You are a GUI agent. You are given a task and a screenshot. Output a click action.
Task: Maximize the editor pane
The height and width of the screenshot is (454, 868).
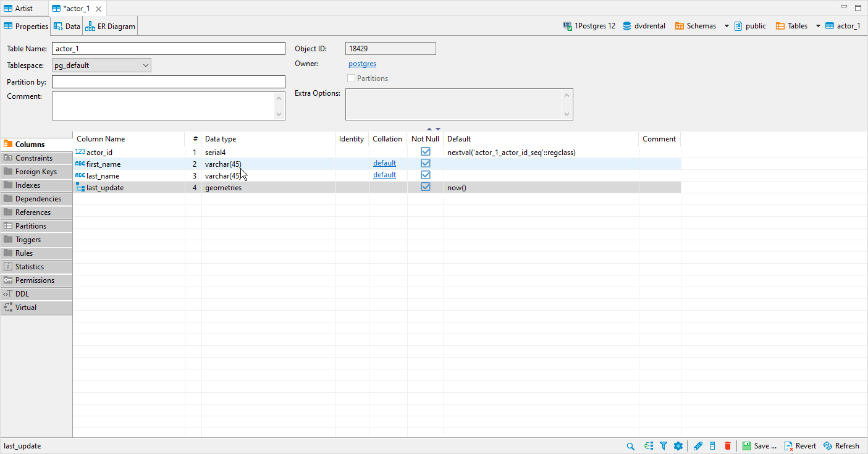857,7
